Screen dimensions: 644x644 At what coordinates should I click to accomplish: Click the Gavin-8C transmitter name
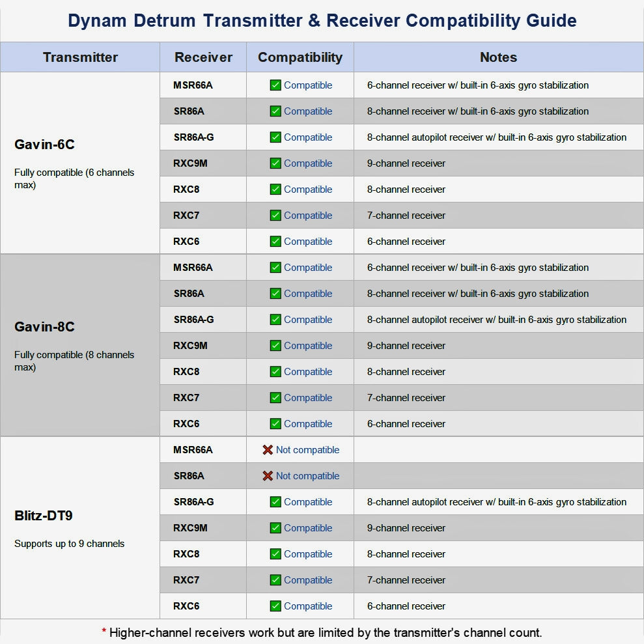[x=44, y=327]
